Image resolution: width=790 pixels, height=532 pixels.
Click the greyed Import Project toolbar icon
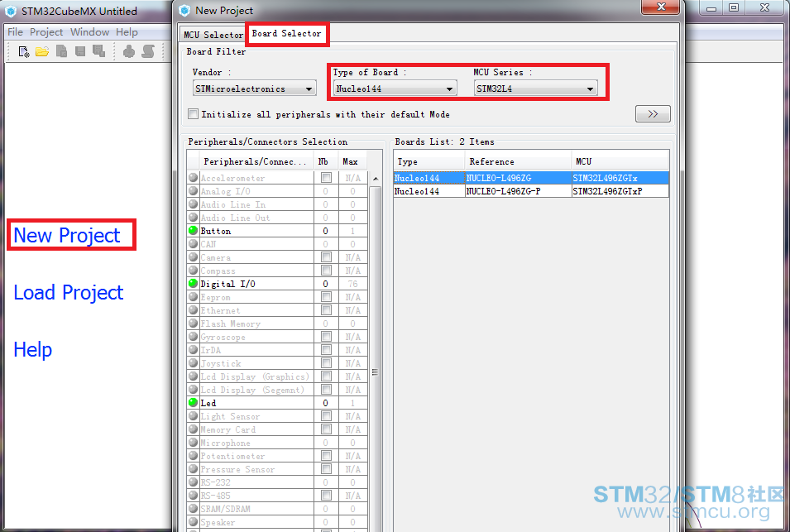tap(61, 51)
